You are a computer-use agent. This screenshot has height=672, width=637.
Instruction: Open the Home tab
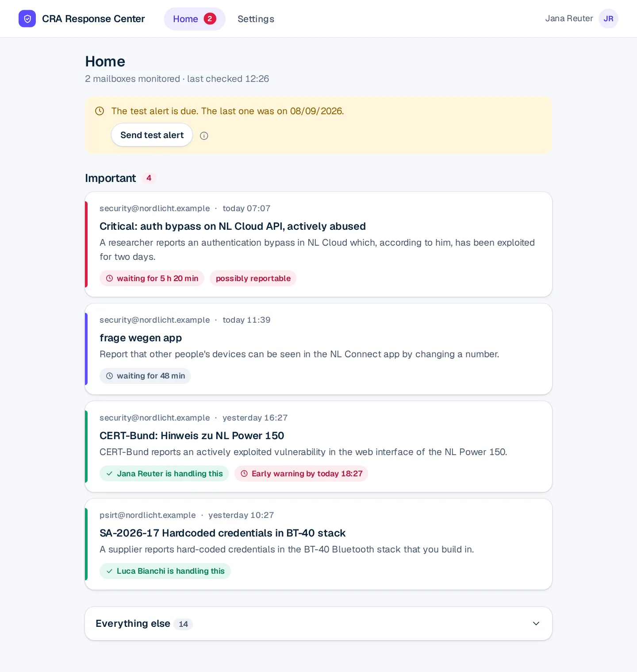point(195,19)
